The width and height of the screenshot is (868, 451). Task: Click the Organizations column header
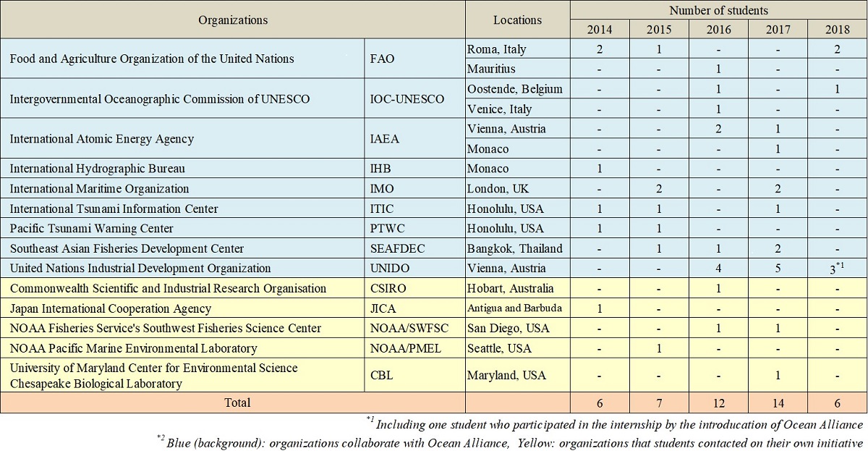click(x=233, y=20)
